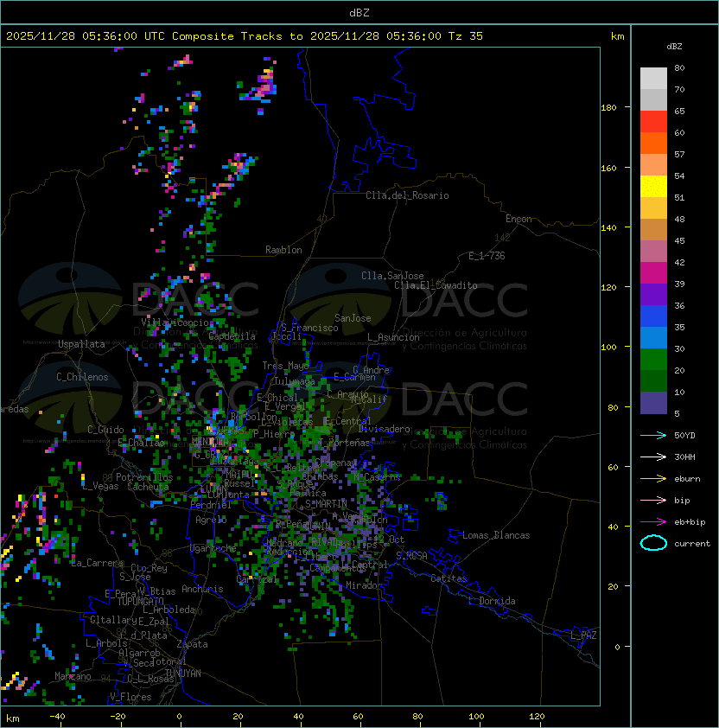Click the 'S_MARTIN' map label
The width and height of the screenshot is (719, 728).
(x=326, y=504)
